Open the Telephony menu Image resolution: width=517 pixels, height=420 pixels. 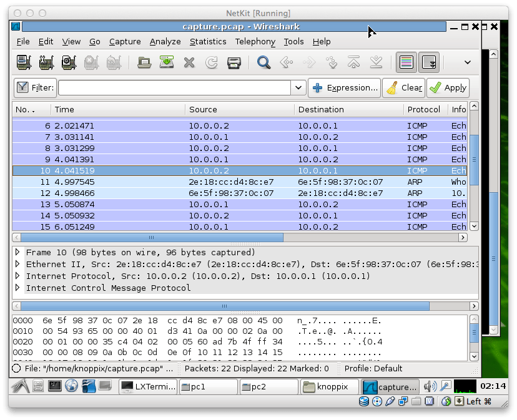(255, 42)
